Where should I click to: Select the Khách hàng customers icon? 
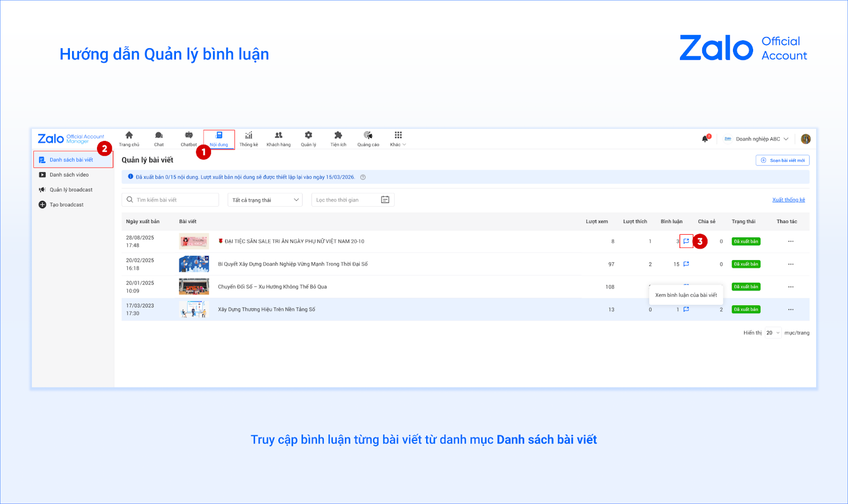click(x=278, y=136)
